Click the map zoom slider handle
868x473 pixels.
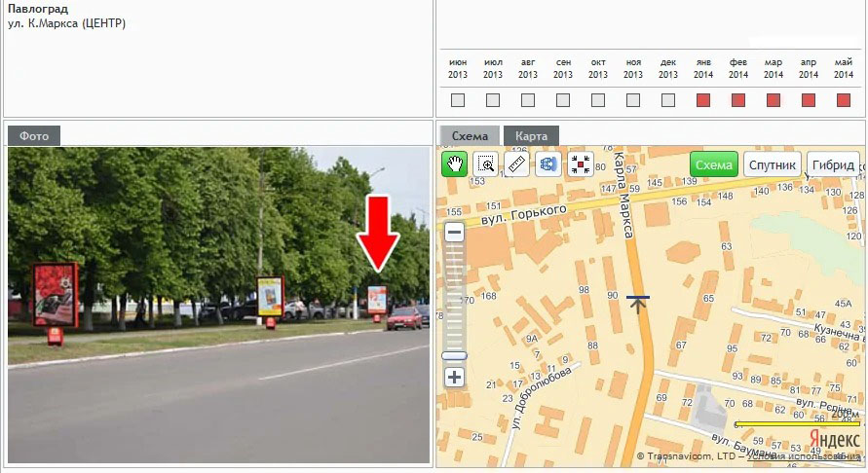(455, 355)
